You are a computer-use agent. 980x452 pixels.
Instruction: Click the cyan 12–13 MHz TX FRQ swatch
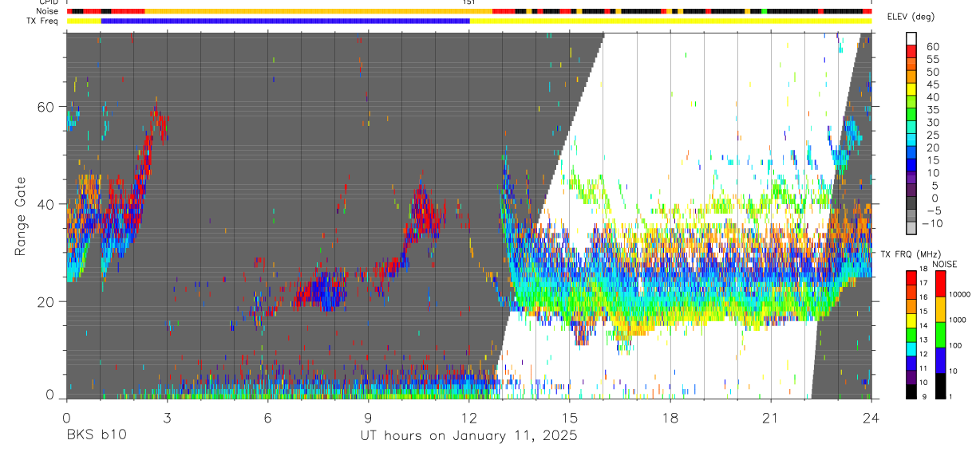(911, 348)
